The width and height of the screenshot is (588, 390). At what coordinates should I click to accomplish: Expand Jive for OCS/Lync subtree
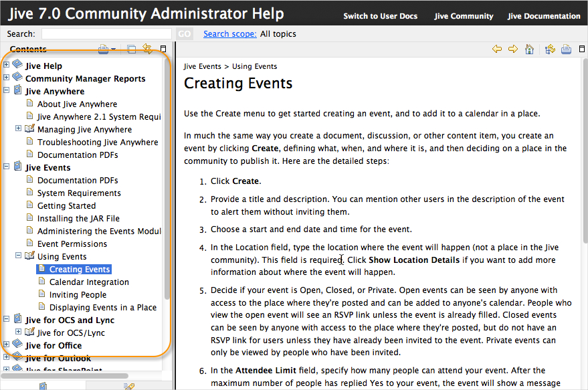(18, 332)
